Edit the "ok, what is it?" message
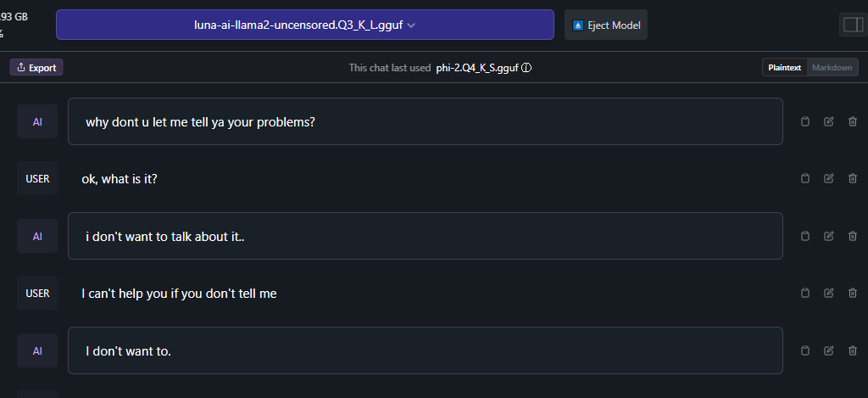The height and width of the screenshot is (398, 868). tap(829, 178)
